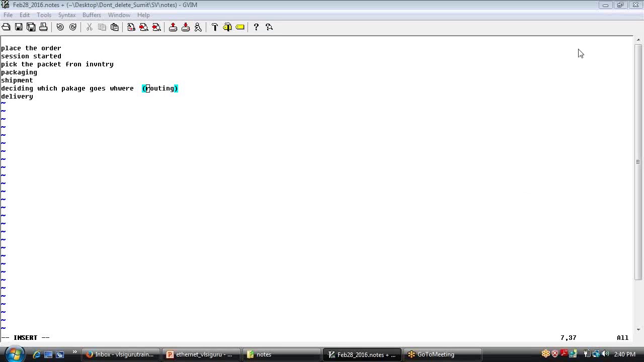Click the word 'deciding' in the routing line
This screenshot has height=362, width=644.
click(17, 88)
